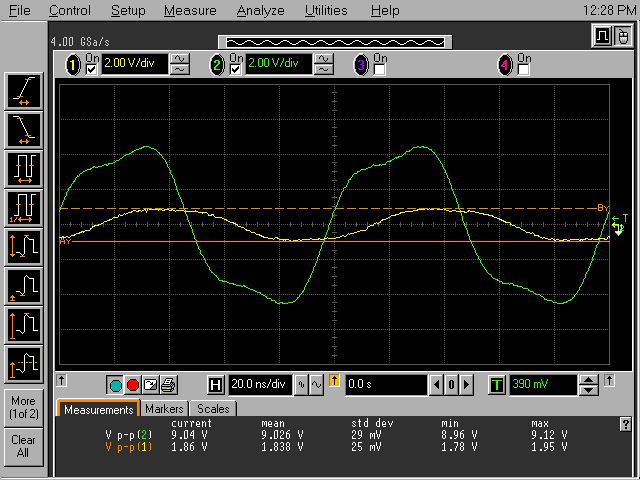Click the measurement help question mark icon
The width and height of the screenshot is (640, 480).
tap(625, 424)
